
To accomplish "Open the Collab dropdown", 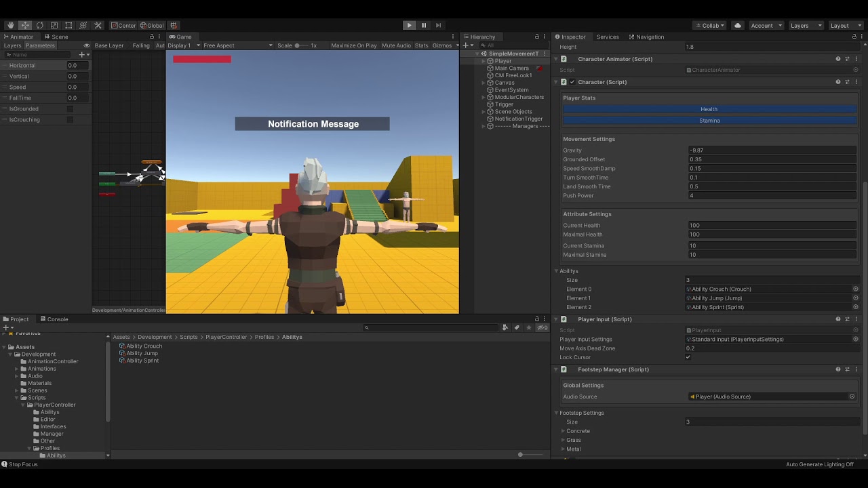I will (709, 25).
